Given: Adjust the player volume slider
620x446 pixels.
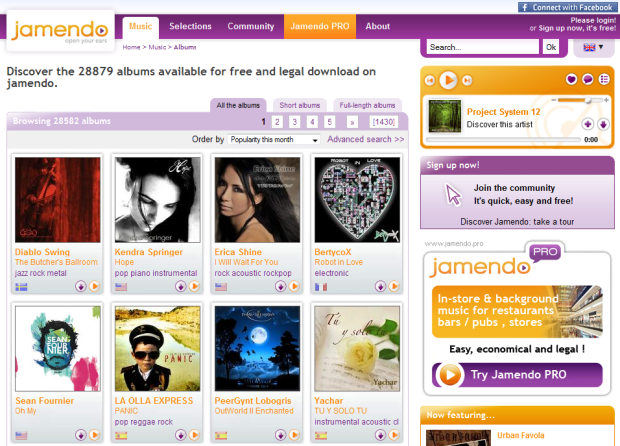Looking at the screenshot, I should click(x=580, y=100).
